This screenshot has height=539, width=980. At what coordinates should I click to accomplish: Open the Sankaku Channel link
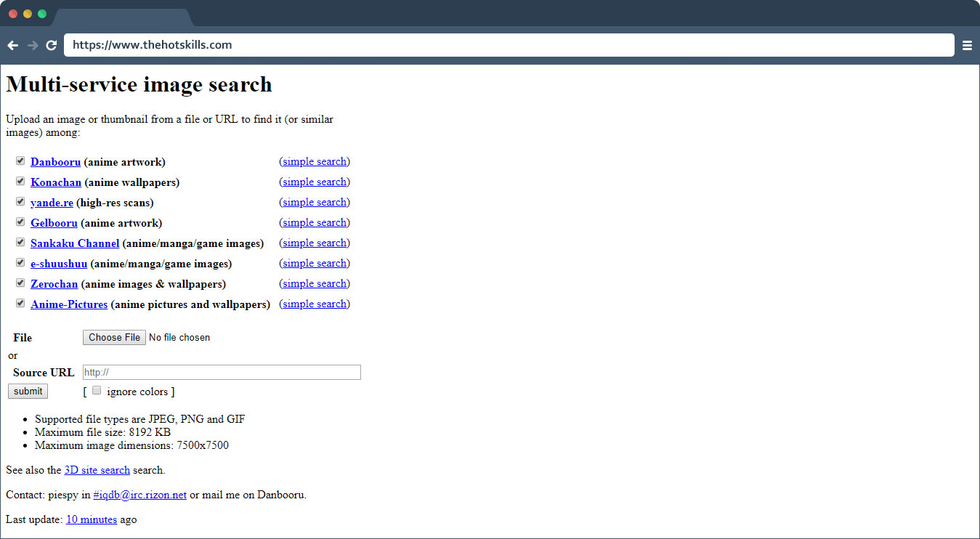click(x=75, y=243)
